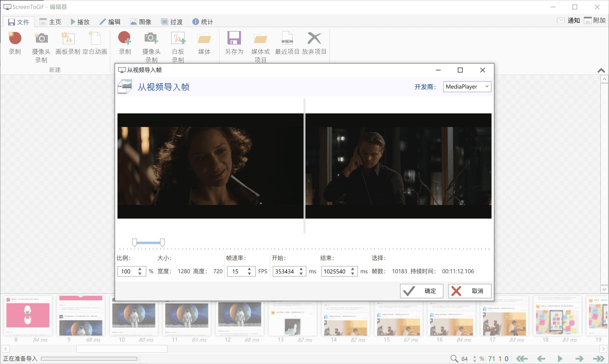Screen dimensions: 609x364
Task: Click vertical scrollbar up arrow
Action: pos(604,79)
